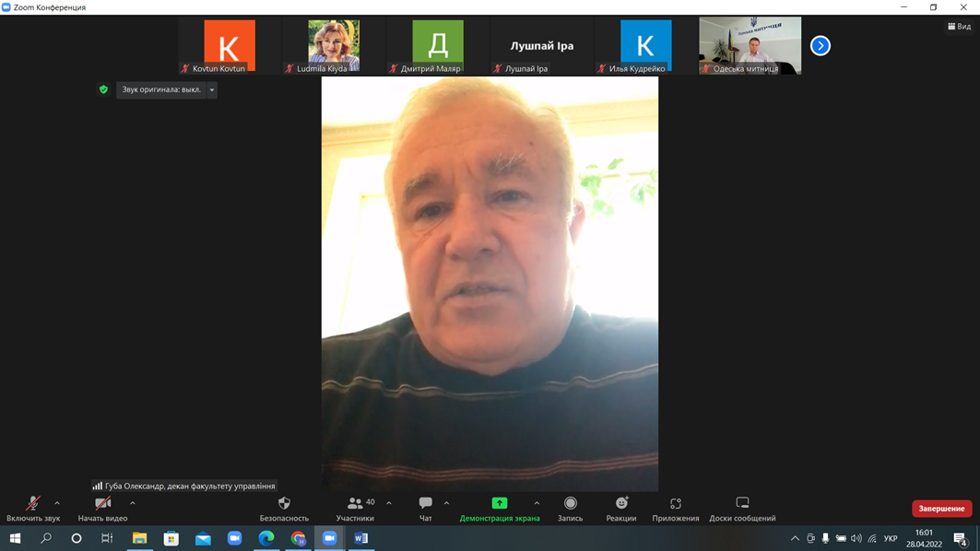980x551 pixels.
Task: Open Доски сообщений whiteboards
Action: pos(742,509)
